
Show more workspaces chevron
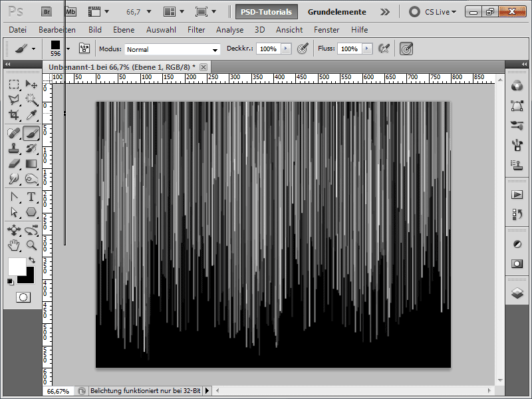point(385,12)
